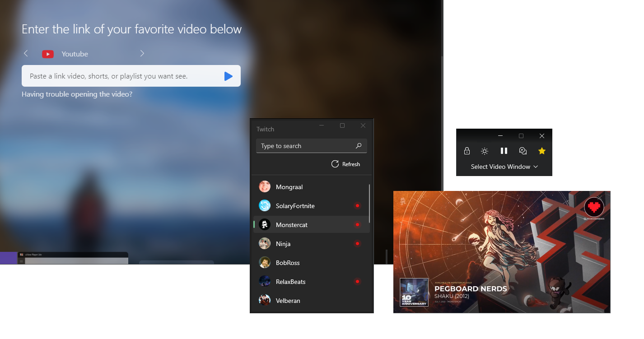Minimize the video control window

pyautogui.click(x=500, y=136)
